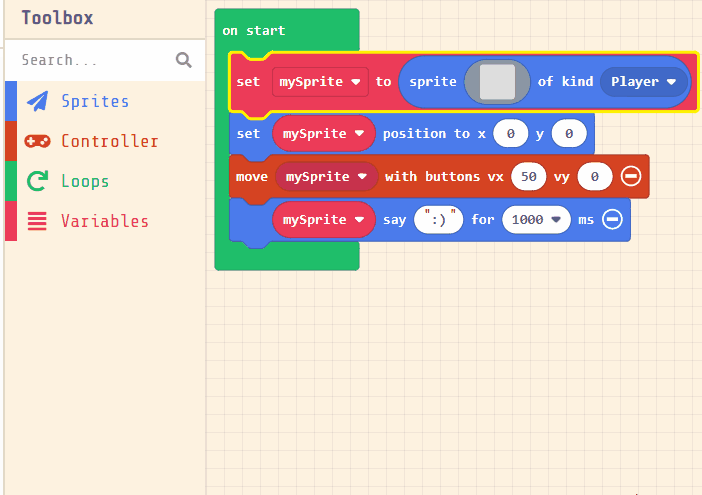Image resolution: width=702 pixels, height=495 pixels.
Task: Edit the vx value 50
Action: (528, 176)
